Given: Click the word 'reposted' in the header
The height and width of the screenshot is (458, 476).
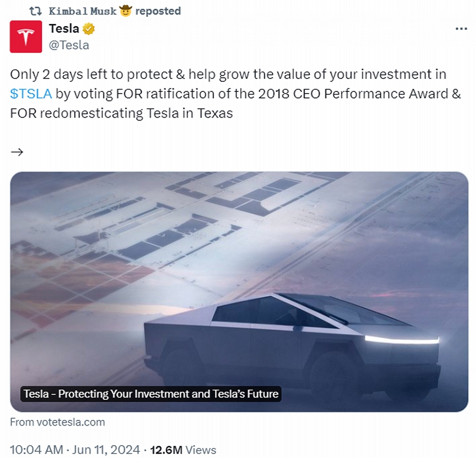Looking at the screenshot, I should 158,11.
